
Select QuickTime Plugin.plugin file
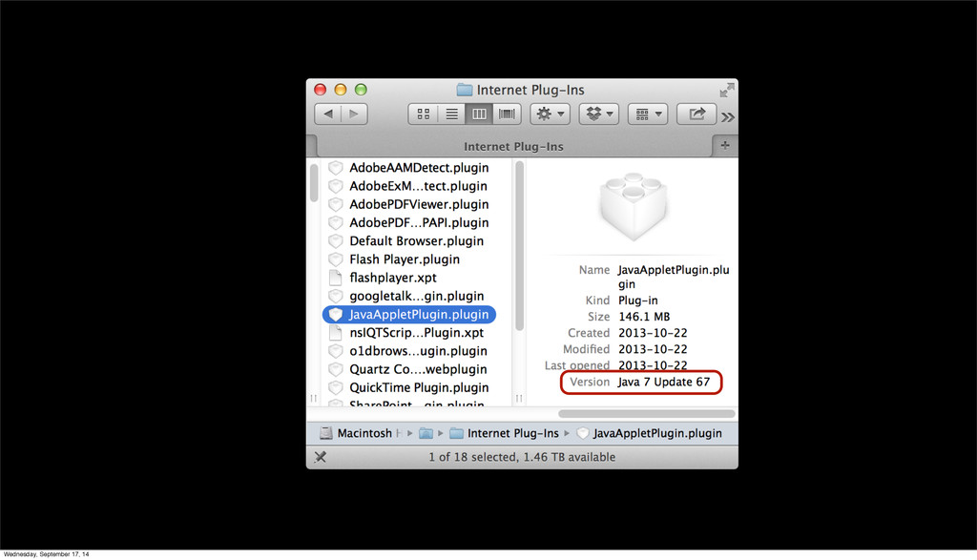point(418,387)
